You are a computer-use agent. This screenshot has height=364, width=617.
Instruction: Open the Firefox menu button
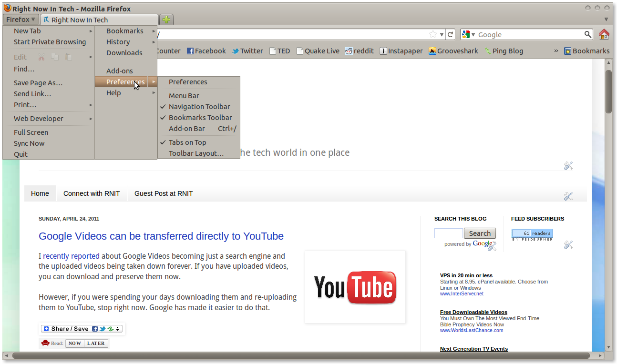click(21, 20)
